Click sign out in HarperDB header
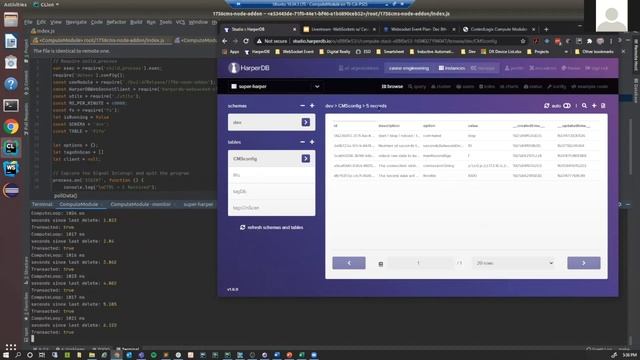This screenshot has width=640, height=360. coord(597,68)
